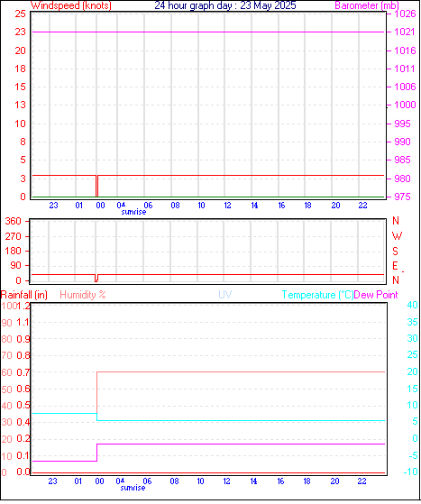Click the "Barometer (mb)" axis title
Image resolution: width=421 pixels, height=504 pixels.
click(x=367, y=5)
